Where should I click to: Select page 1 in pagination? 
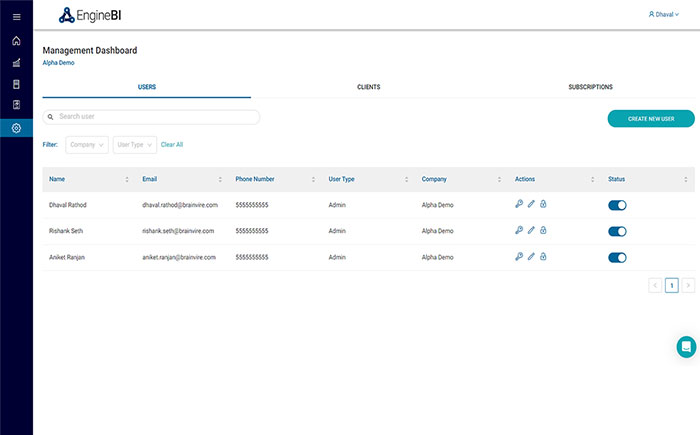[671, 285]
